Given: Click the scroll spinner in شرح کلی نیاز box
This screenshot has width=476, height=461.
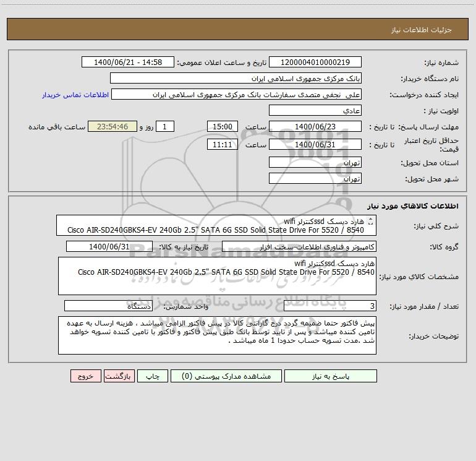Looking at the screenshot, I should [x=370, y=222].
